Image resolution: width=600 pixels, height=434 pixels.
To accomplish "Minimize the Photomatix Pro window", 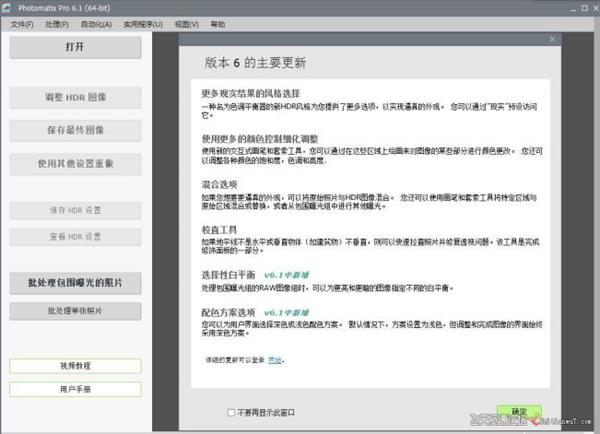I will click(573, 8).
